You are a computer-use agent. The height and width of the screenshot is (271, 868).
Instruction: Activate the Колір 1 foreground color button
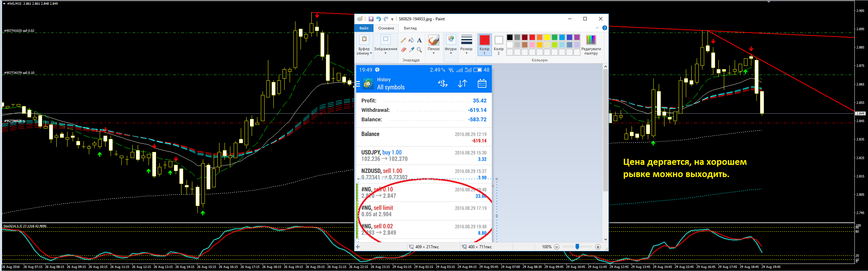484,44
